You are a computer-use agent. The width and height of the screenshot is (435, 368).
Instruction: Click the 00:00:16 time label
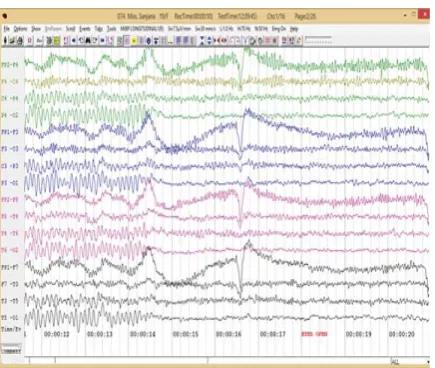(x=229, y=334)
